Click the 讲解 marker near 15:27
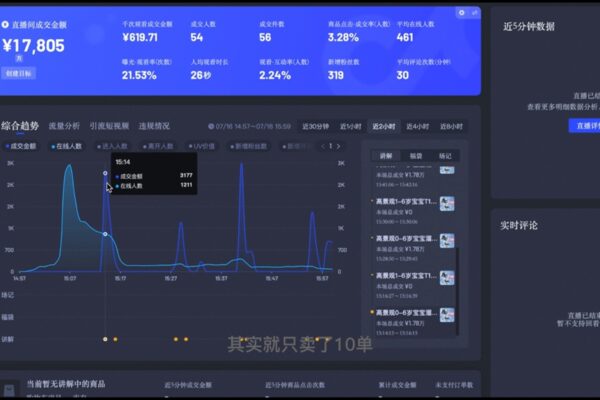600x400 pixels. pyautogui.click(x=176, y=339)
